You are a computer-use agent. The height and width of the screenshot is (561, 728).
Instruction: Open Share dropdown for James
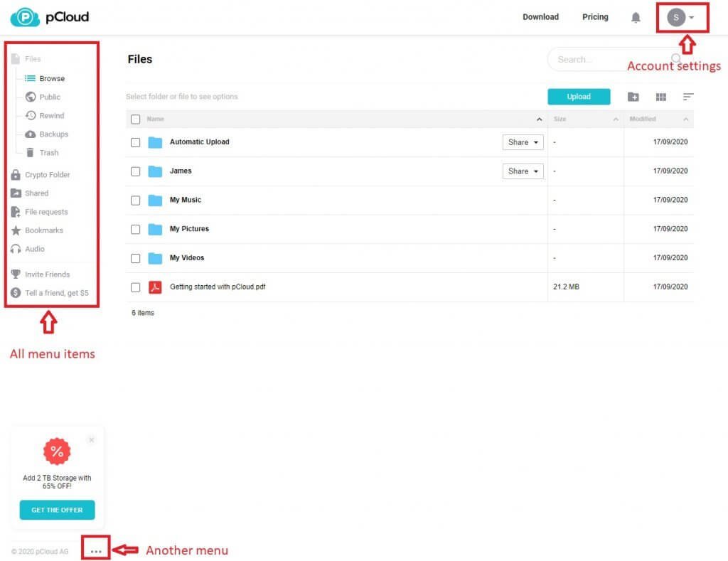pyautogui.click(x=523, y=171)
